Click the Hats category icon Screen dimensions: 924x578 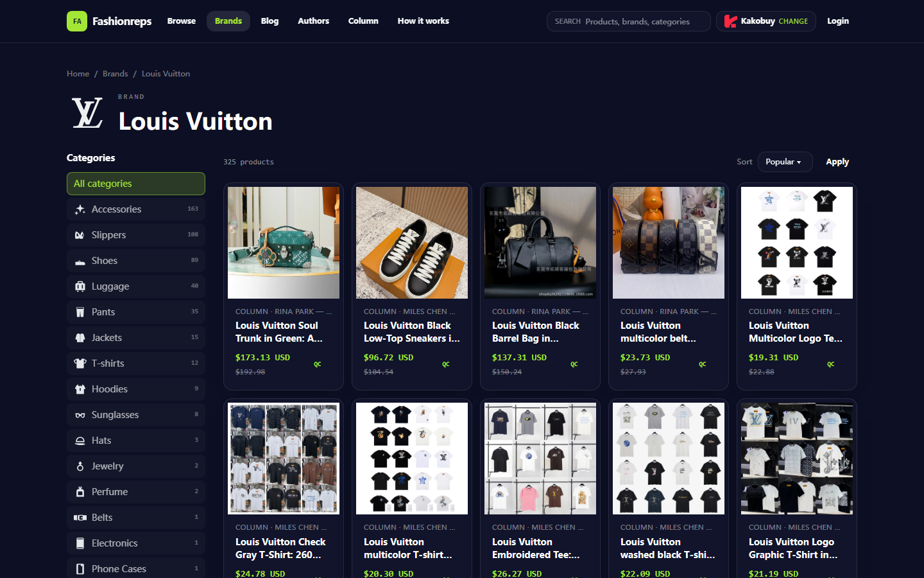pyautogui.click(x=80, y=441)
